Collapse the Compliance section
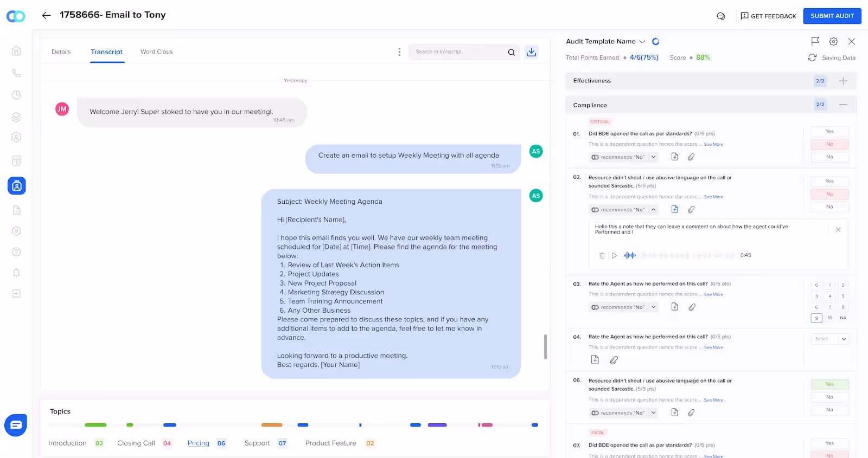Image resolution: width=868 pixels, height=458 pixels. pos(843,105)
